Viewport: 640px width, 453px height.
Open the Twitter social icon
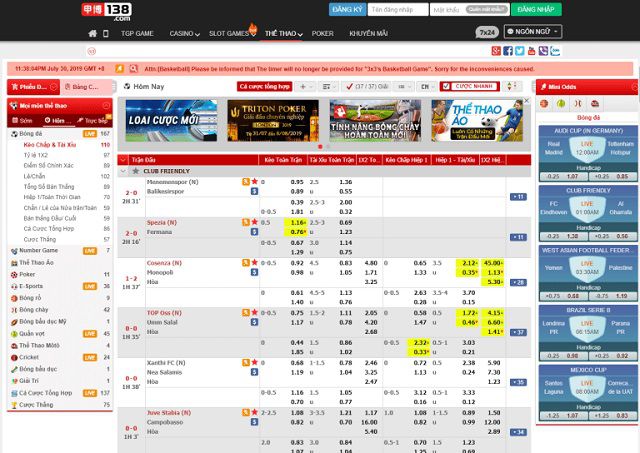[x=520, y=51]
